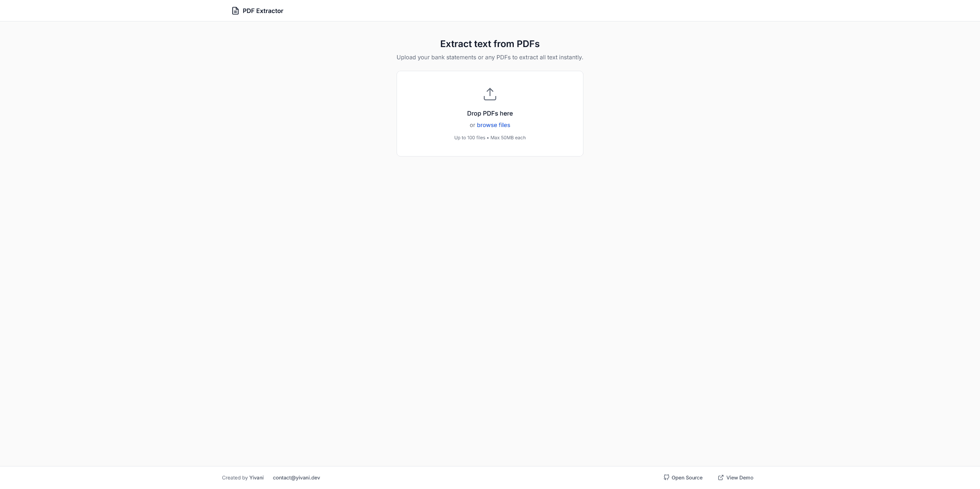Click the 'bank statements' phrase in the subtitle
The height and width of the screenshot is (489, 980).
453,57
